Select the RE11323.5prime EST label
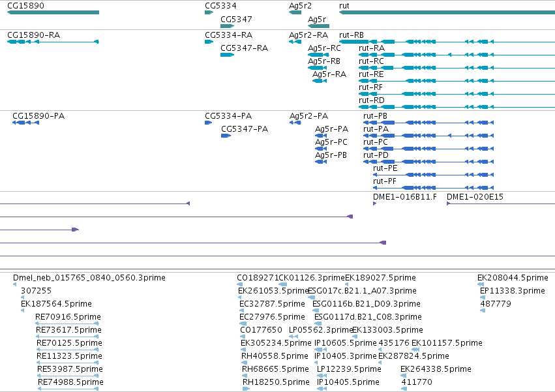 coord(69,356)
